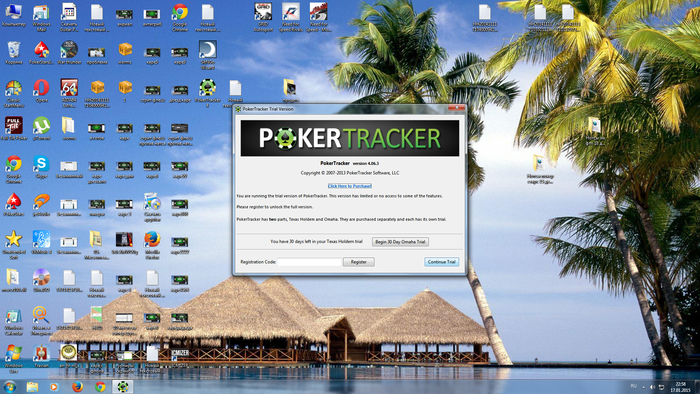Screen dimensions: 700x394
Task: Click the taskbar clock showing 22:58
Action: point(681,387)
